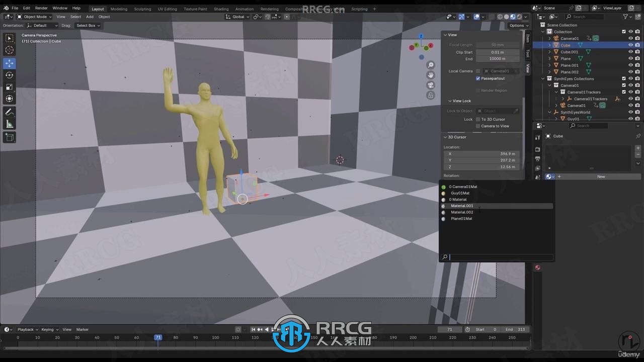Viewport: 644px width, 362px height.
Task: Click the blue Z axis on navigation gizmo
Action: tap(421, 36)
